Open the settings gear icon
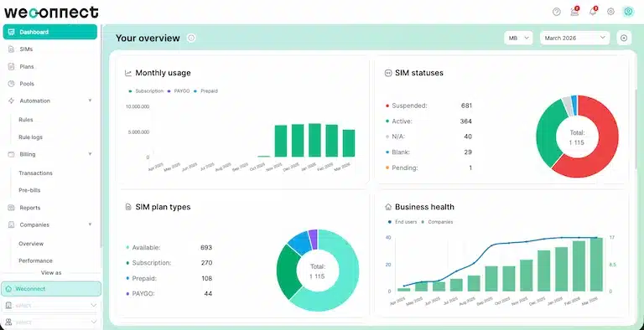This screenshot has width=644, height=330. coord(610,12)
